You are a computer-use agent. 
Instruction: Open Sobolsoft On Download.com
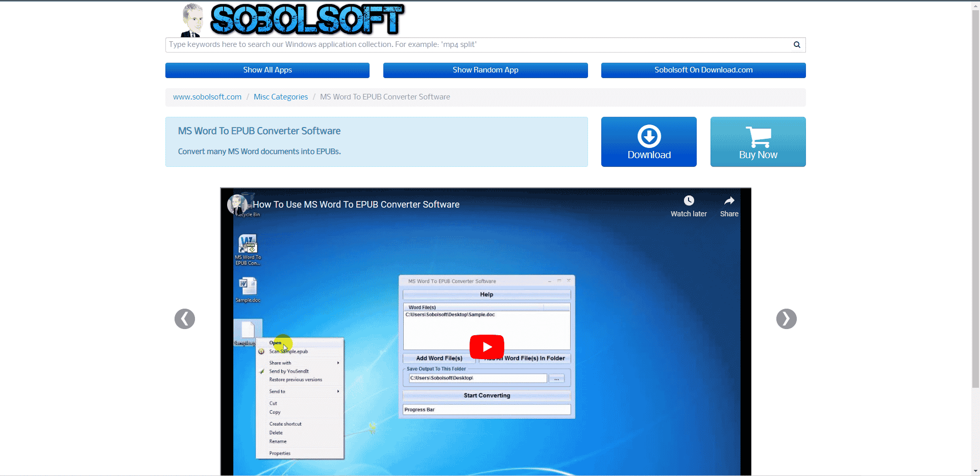[703, 70]
